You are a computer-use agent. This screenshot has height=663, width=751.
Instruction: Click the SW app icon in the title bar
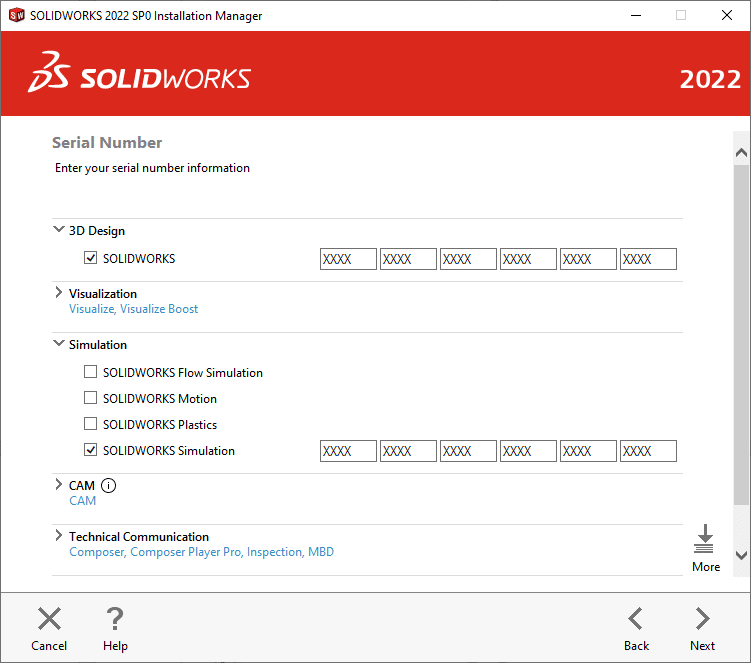[x=16, y=15]
